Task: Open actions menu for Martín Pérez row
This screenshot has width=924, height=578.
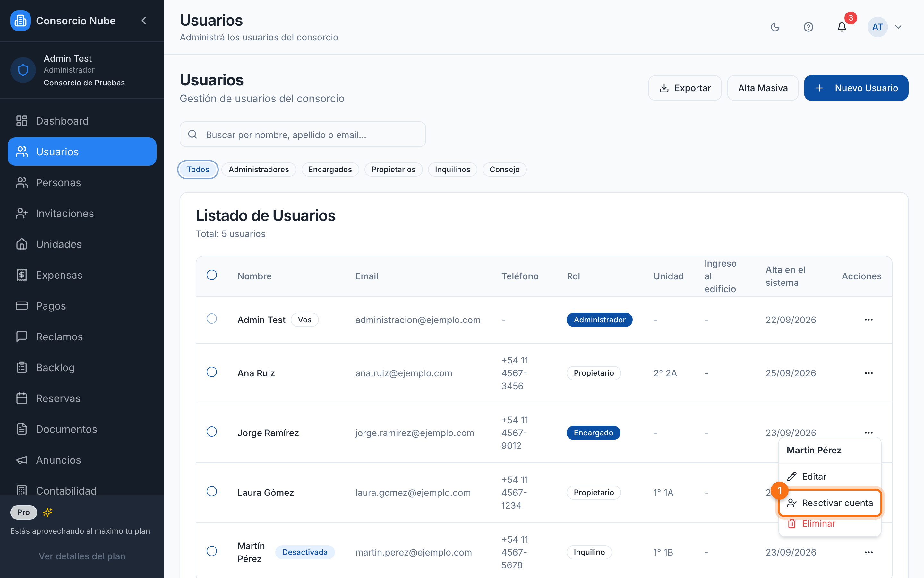Action: pos(868,552)
